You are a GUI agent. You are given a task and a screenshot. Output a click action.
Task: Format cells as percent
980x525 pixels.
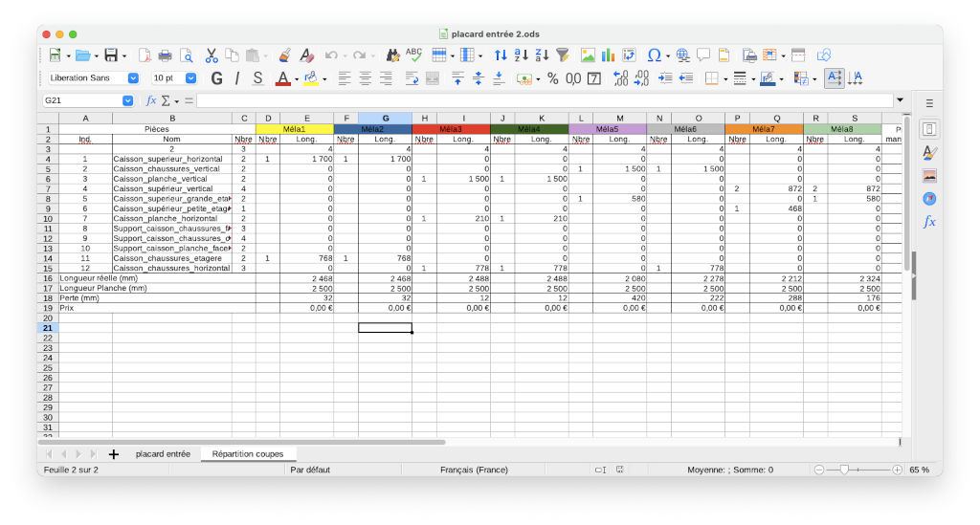[552, 78]
